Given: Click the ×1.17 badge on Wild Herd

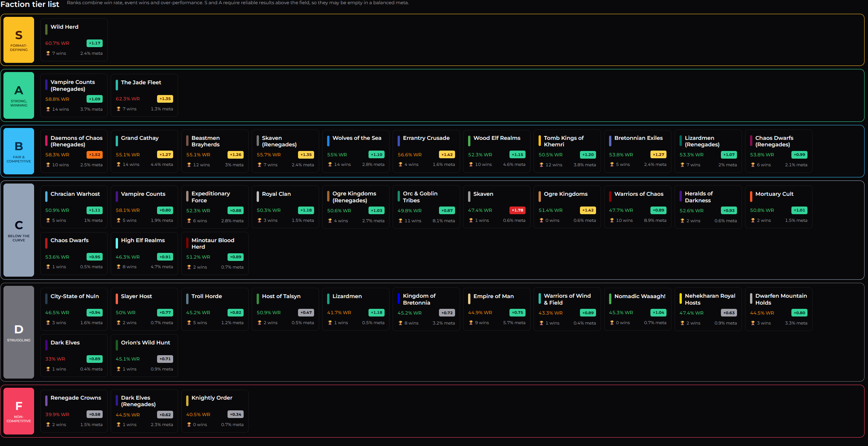Looking at the screenshot, I should click(95, 43).
